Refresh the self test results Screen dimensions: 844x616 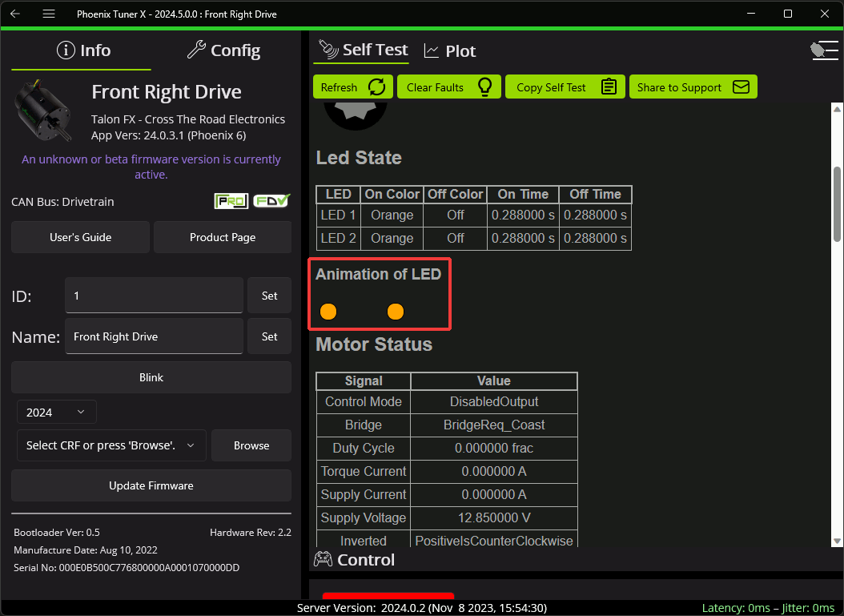[353, 87]
